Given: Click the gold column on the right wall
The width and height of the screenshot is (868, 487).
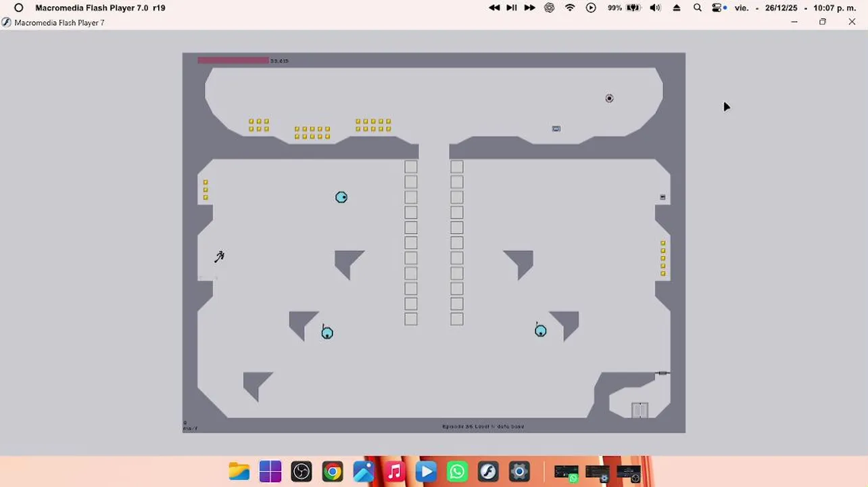Looking at the screenshot, I should click(x=662, y=258).
